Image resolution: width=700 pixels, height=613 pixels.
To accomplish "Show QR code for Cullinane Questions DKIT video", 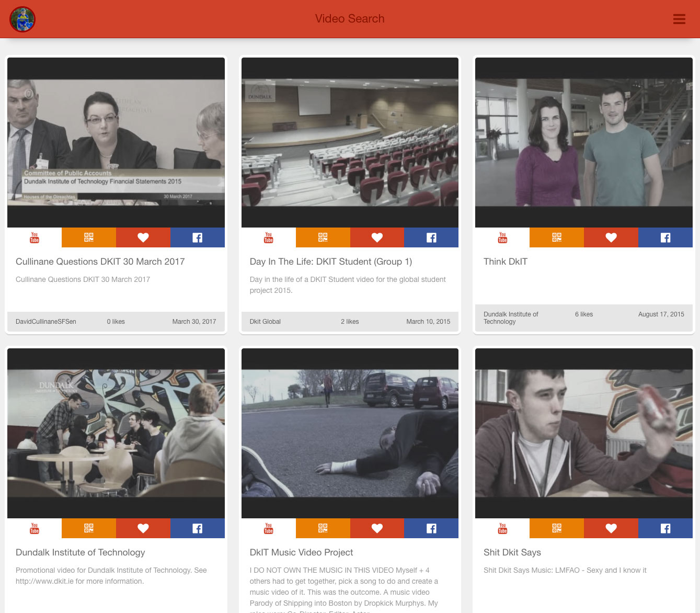I will [89, 237].
